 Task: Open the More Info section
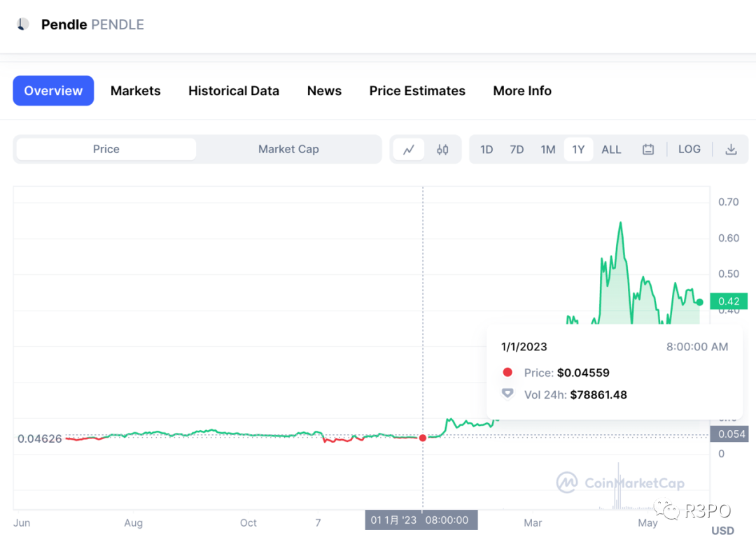pos(522,91)
